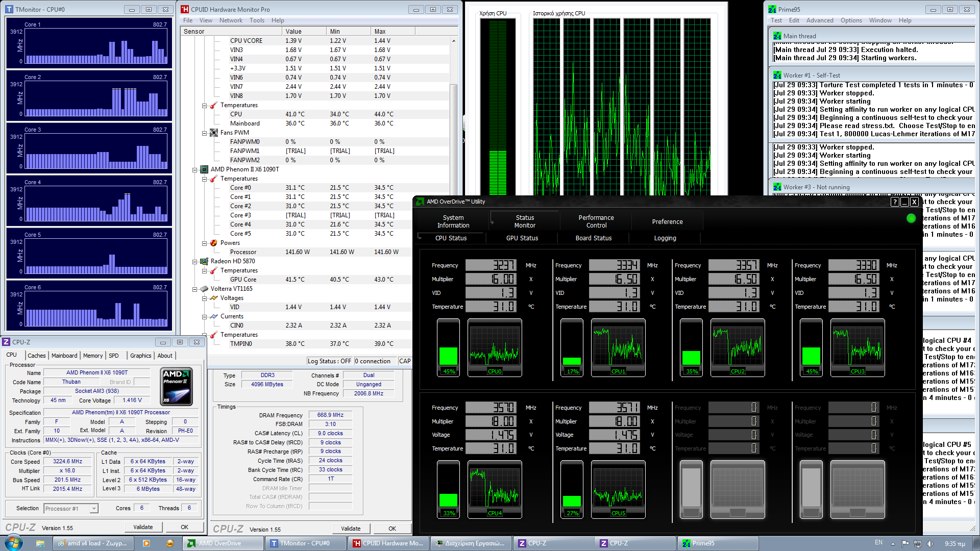Click the Powers flame icon
This screenshot has width=980, height=551.
pyautogui.click(x=214, y=243)
